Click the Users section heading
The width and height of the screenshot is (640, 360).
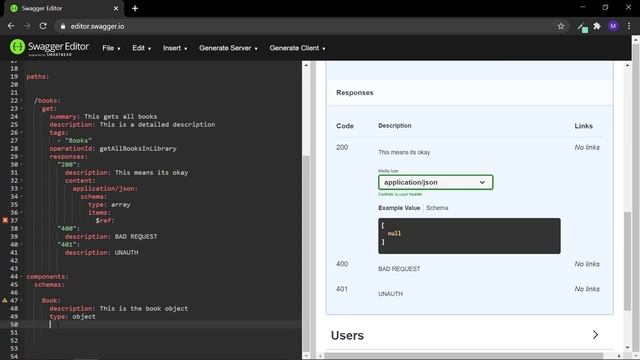(x=347, y=336)
